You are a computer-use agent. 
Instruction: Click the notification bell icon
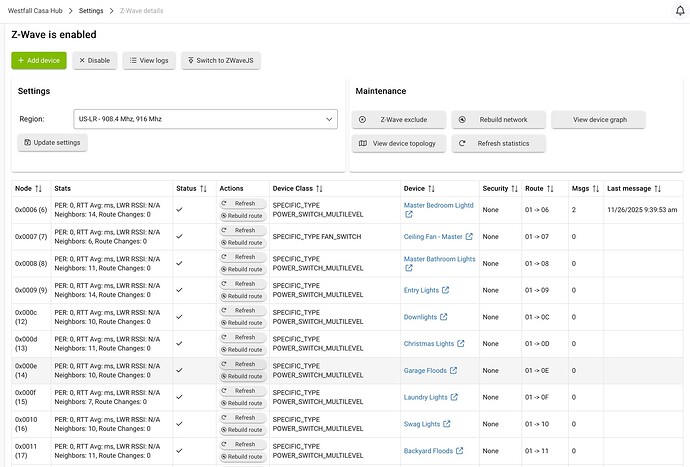(680, 10)
